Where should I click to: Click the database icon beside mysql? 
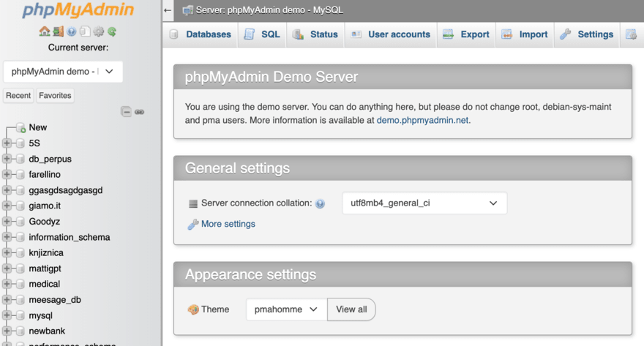[20, 315]
